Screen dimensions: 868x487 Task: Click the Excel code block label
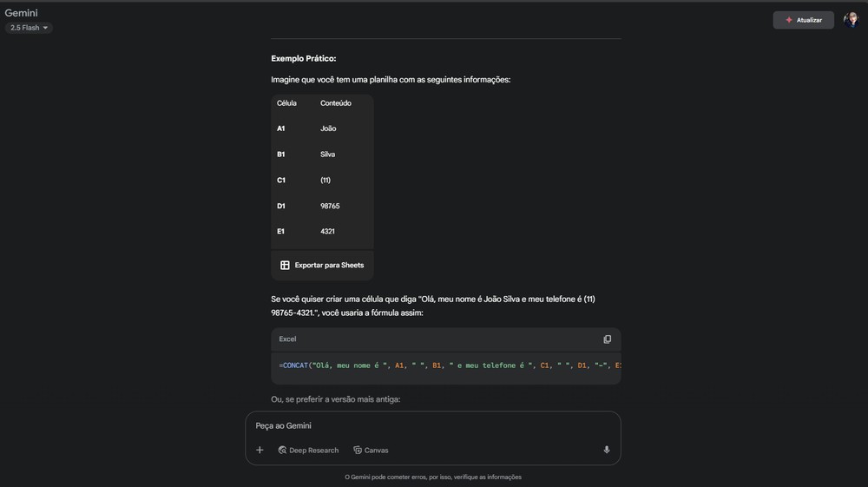pos(287,339)
